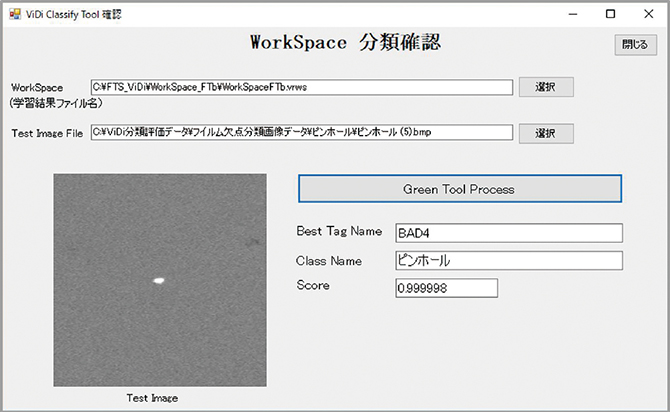The image size is (670, 412).
Task: Click the ViDi app icon in title bar
Action: [x=15, y=14]
